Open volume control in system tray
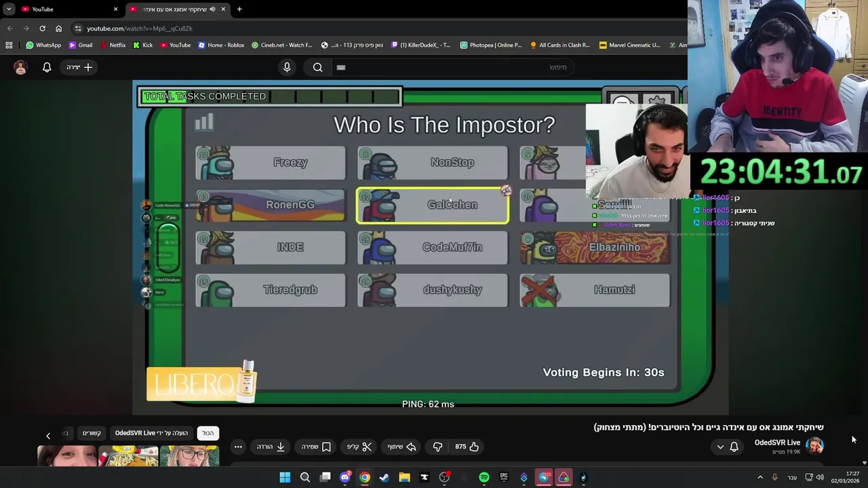Image resolution: width=868 pixels, height=488 pixels. click(820, 477)
